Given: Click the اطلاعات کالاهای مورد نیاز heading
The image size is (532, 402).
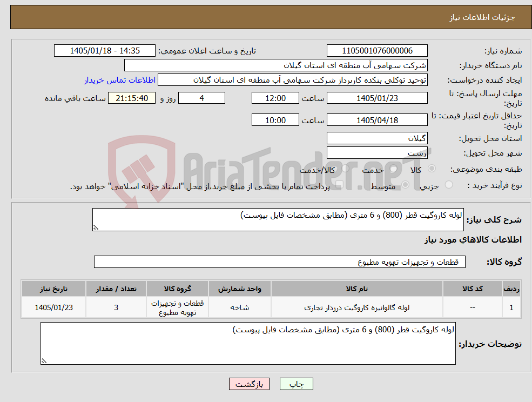Looking at the screenshot, I should [x=473, y=240].
